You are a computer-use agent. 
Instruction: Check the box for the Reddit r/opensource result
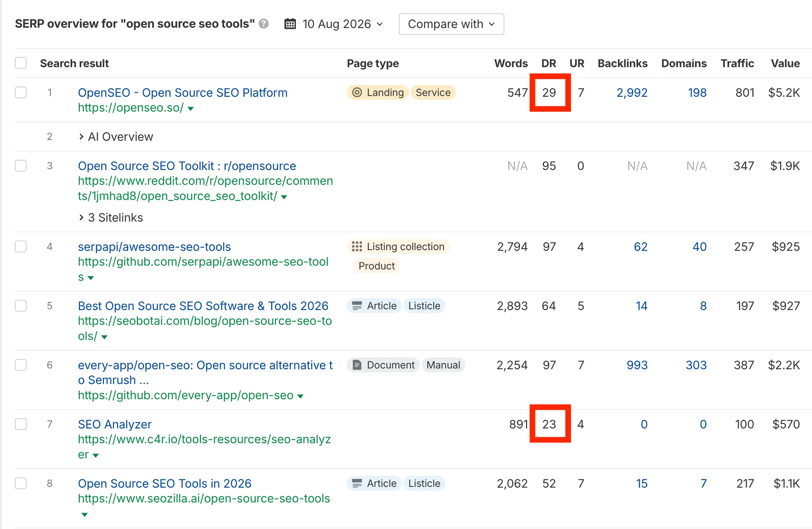[21, 166]
